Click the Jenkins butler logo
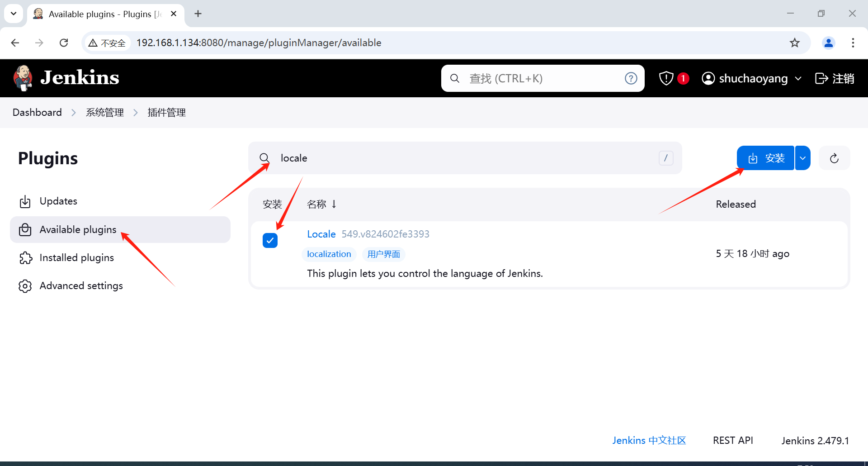 pyautogui.click(x=23, y=78)
